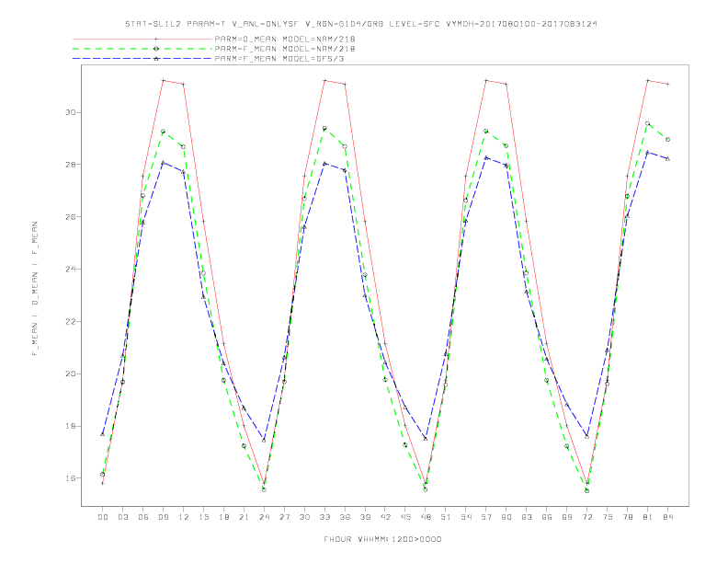The height and width of the screenshot is (563, 728).
Task: Click x-axis tick label 78
Action: pyautogui.click(x=628, y=517)
